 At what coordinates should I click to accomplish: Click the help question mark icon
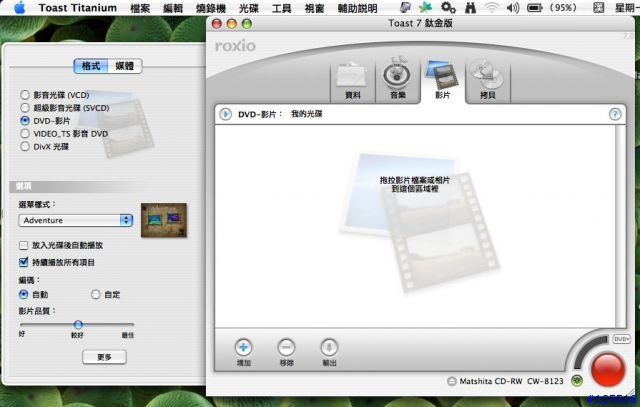615,114
